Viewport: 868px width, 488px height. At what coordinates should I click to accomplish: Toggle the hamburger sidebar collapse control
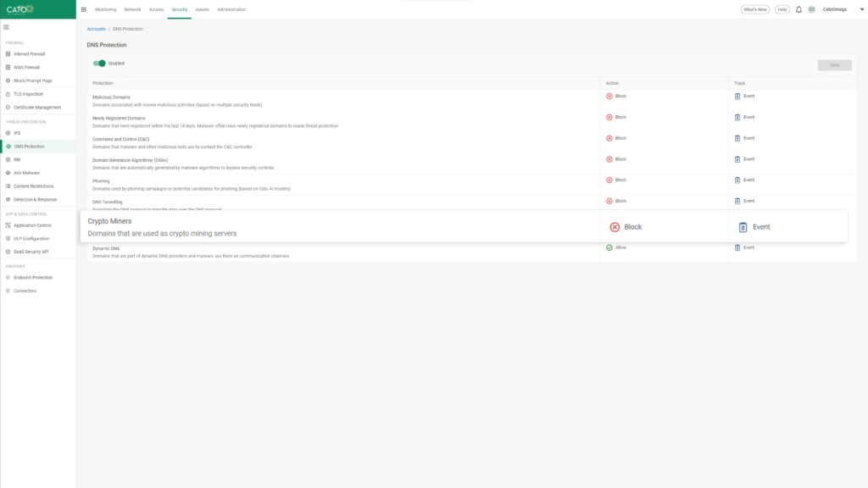coord(7,26)
